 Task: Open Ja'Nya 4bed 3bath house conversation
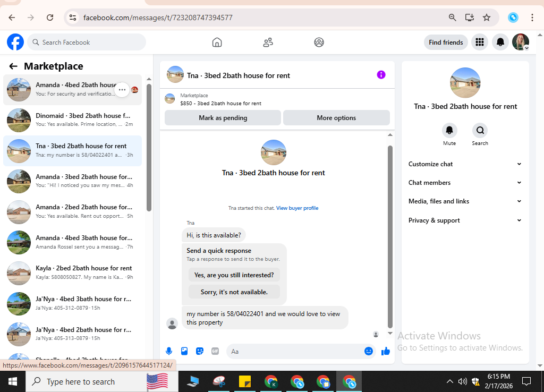coord(72,303)
